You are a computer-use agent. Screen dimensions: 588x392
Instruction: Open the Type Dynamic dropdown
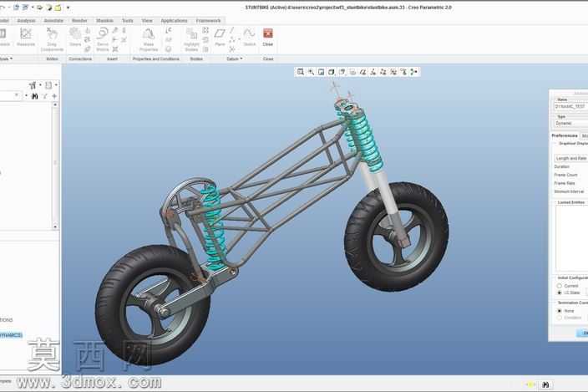coord(570,123)
